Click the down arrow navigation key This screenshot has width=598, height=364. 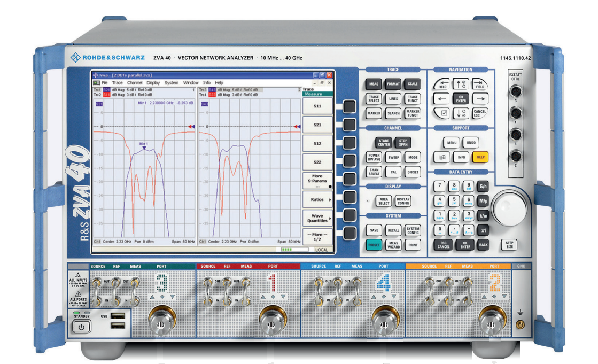[461, 113]
